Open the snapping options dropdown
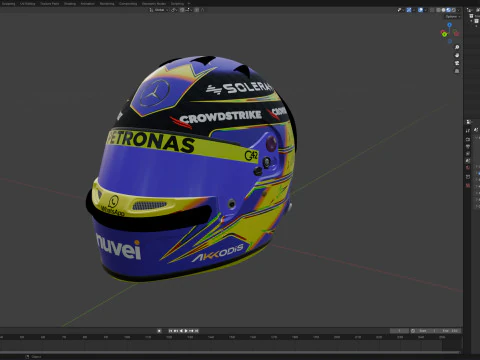Image resolution: width=480 pixels, height=360 pixels. coord(188,10)
